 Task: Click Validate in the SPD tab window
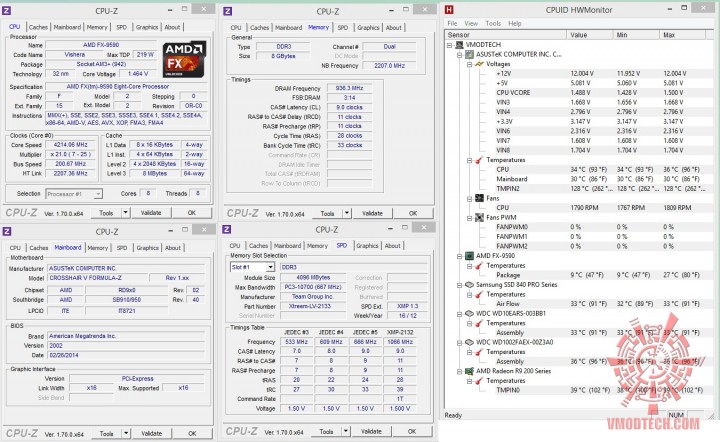[x=371, y=431]
